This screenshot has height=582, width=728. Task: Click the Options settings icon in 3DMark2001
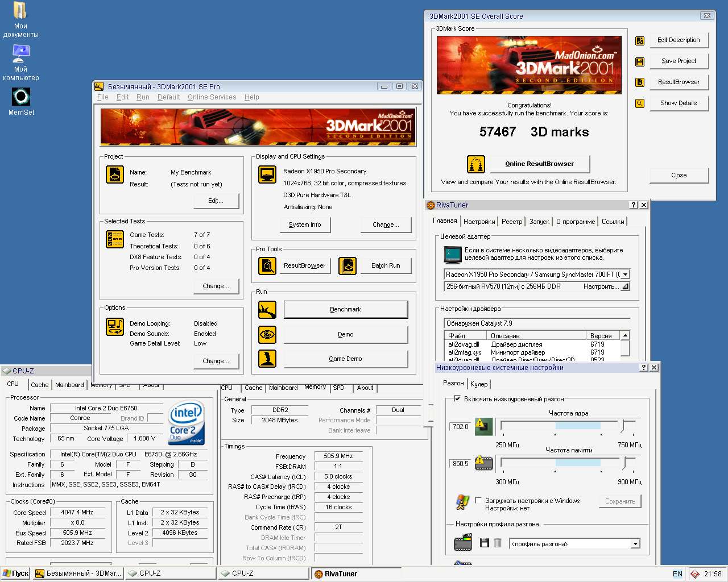coord(115,327)
